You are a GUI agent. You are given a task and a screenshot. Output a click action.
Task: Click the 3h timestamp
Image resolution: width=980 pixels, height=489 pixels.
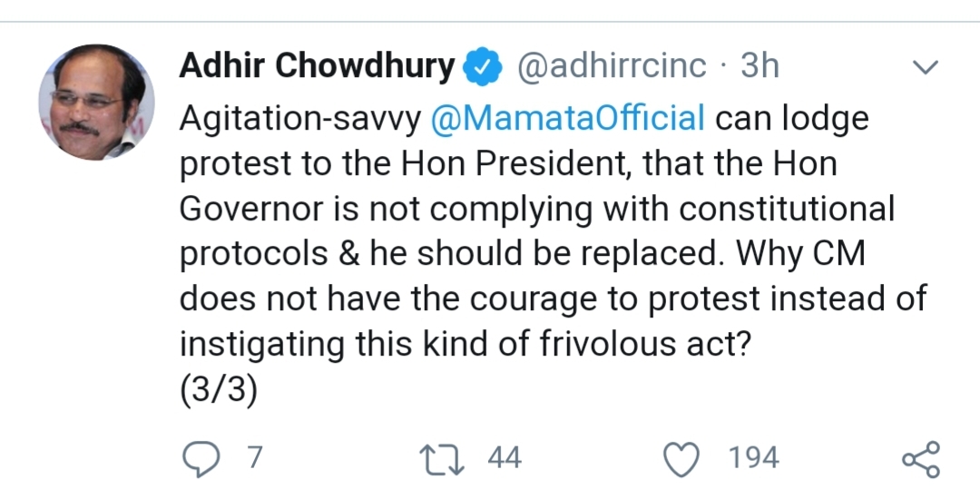(x=760, y=66)
